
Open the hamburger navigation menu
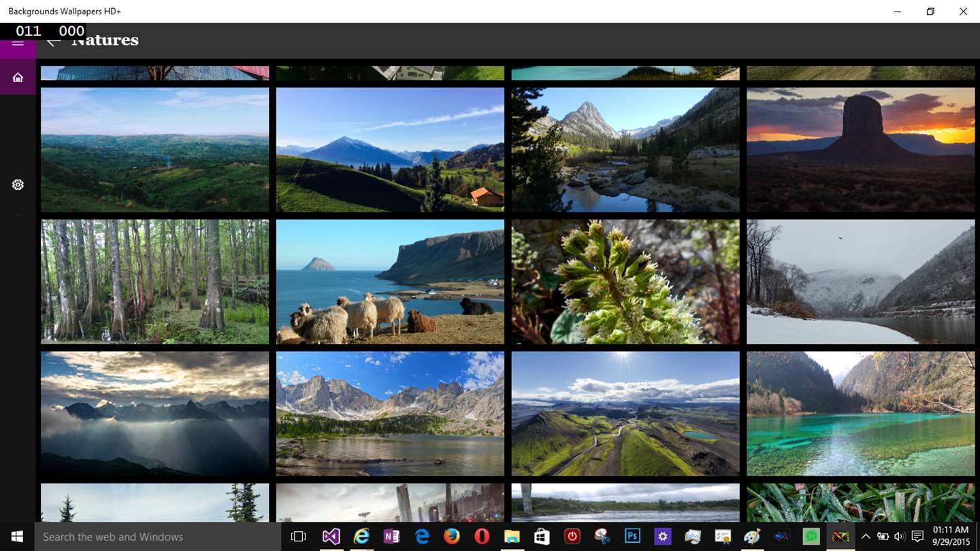coord(18,42)
